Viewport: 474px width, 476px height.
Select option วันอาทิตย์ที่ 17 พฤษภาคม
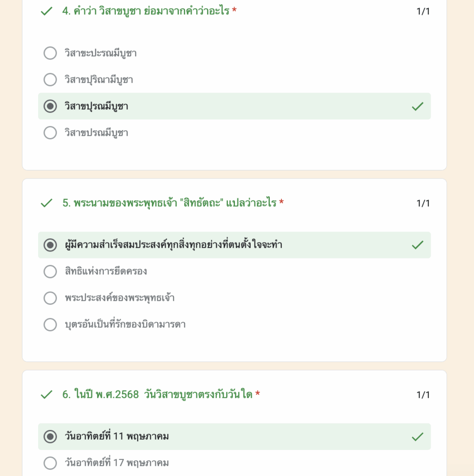[x=50, y=463]
